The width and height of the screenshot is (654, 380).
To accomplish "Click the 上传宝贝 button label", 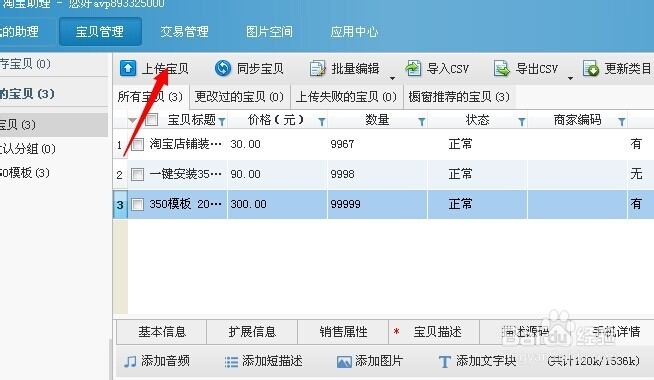I will (x=165, y=69).
